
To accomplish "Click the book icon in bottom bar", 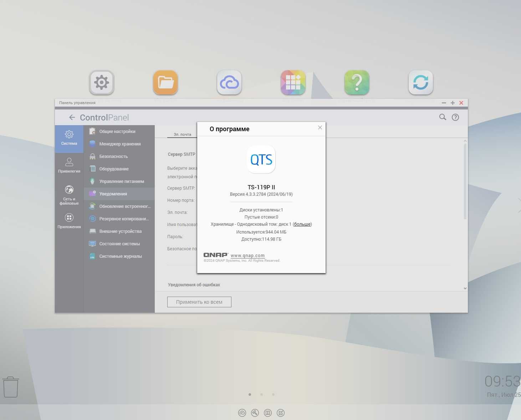I will tap(268, 413).
